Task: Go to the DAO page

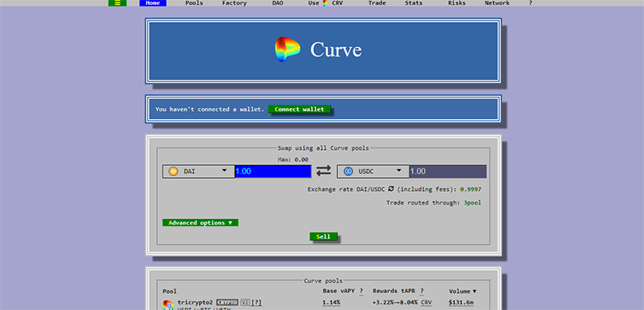Action: click(x=278, y=3)
